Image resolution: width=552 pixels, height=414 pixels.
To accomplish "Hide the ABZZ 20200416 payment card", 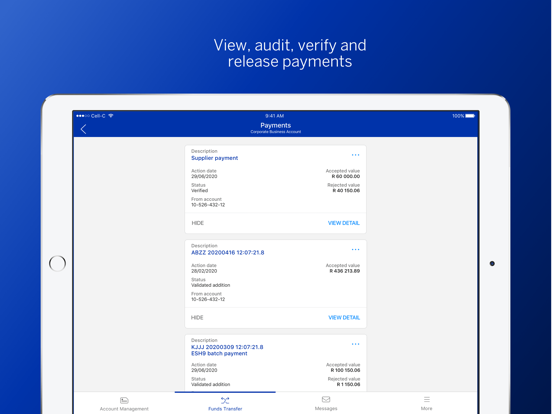I will click(x=197, y=318).
